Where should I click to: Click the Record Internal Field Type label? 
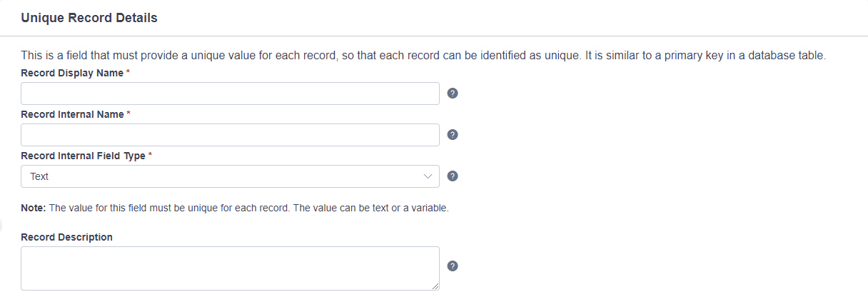tap(83, 156)
